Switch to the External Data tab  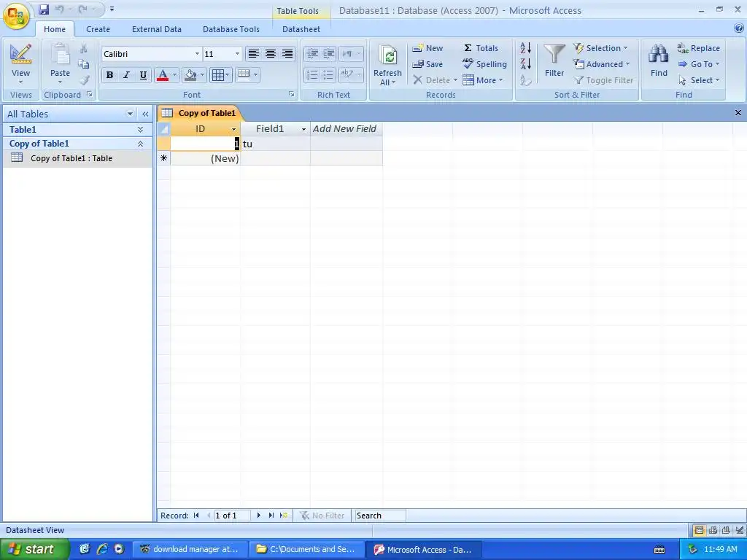click(x=156, y=29)
